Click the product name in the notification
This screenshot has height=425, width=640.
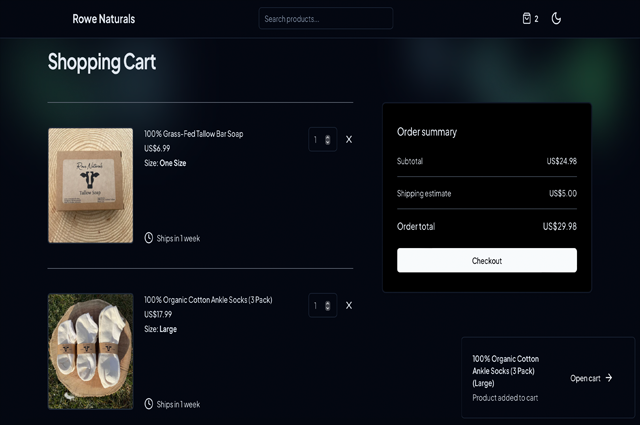(506, 370)
